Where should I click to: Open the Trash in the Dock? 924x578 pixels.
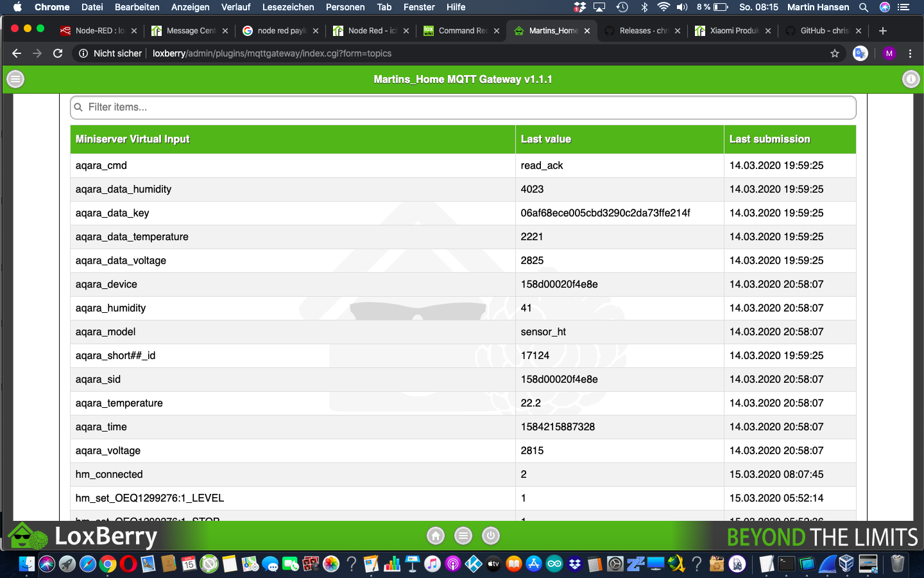click(898, 564)
